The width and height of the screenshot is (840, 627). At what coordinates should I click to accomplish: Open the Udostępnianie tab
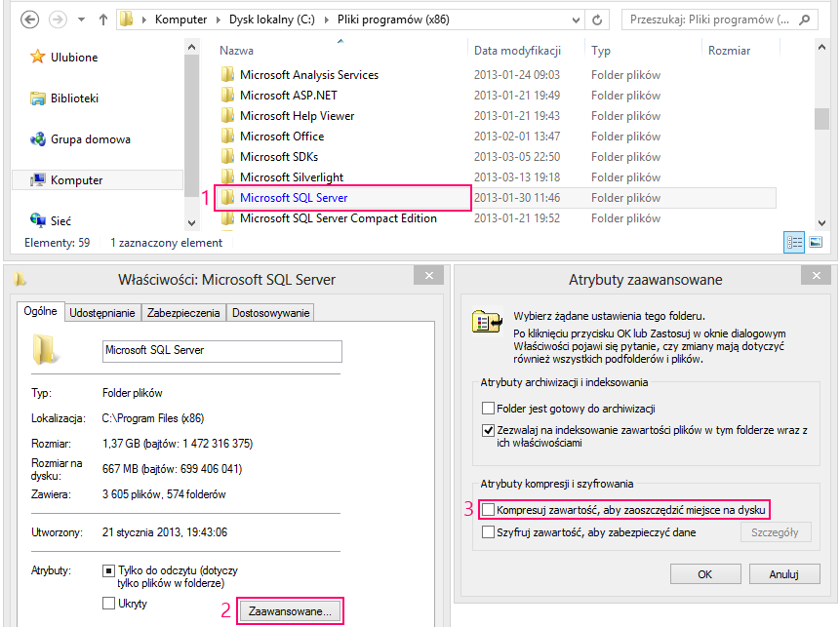coord(103,313)
